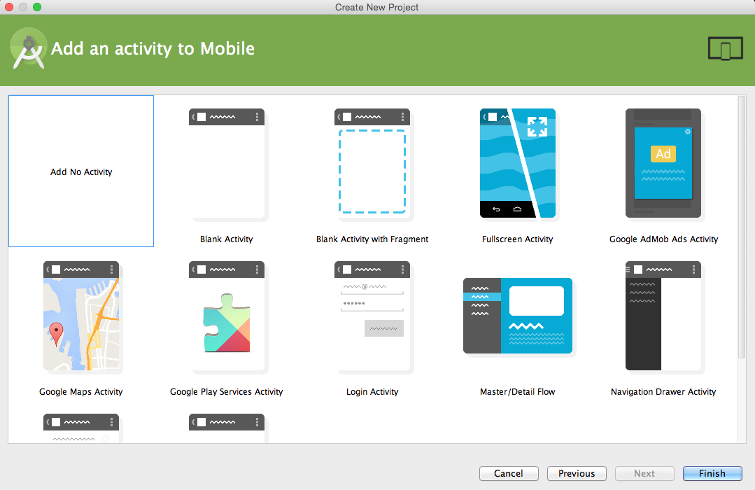Go back with the Previous button
The image size is (755, 490).
(x=577, y=474)
